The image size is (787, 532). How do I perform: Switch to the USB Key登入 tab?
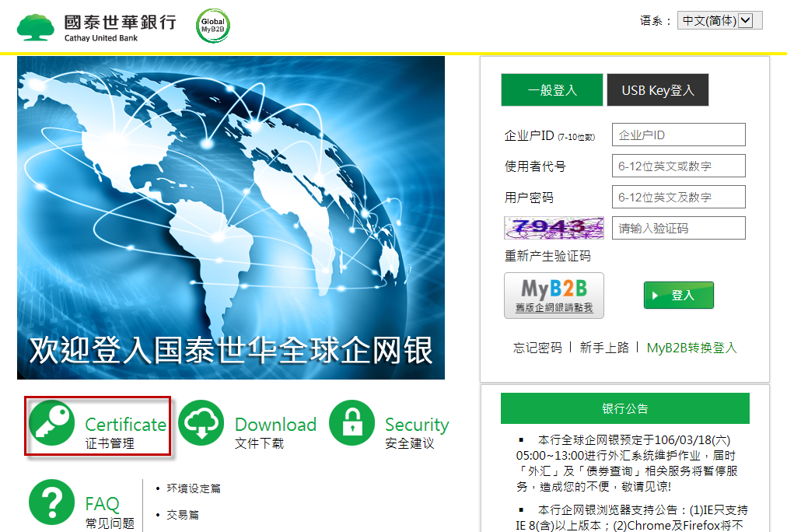658,90
